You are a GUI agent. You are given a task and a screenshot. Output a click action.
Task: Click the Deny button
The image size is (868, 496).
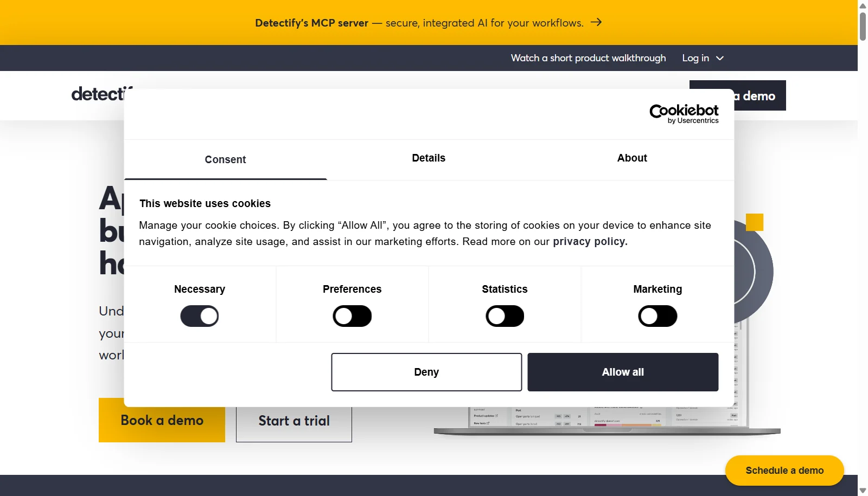[x=426, y=372]
